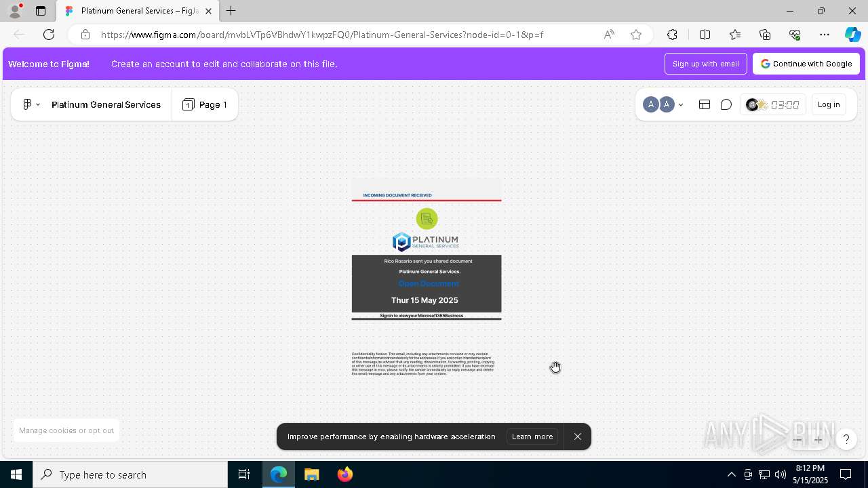This screenshot has width=868, height=488.
Task: Click the first collaborator avatar A
Action: click(x=650, y=104)
